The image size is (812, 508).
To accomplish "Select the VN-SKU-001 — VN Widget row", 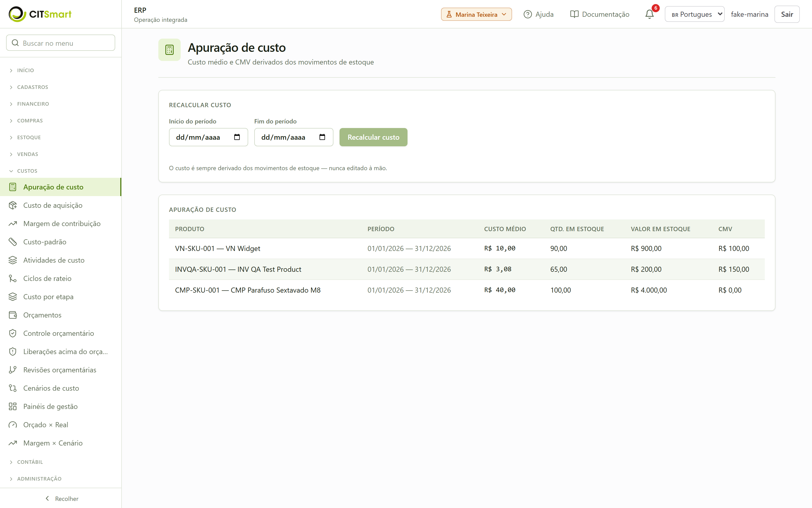I will point(467,249).
